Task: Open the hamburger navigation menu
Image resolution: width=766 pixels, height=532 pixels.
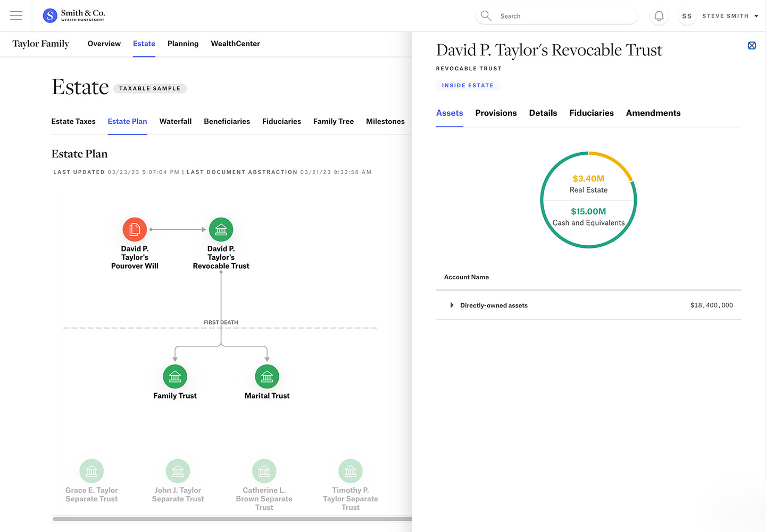Action: (x=16, y=16)
